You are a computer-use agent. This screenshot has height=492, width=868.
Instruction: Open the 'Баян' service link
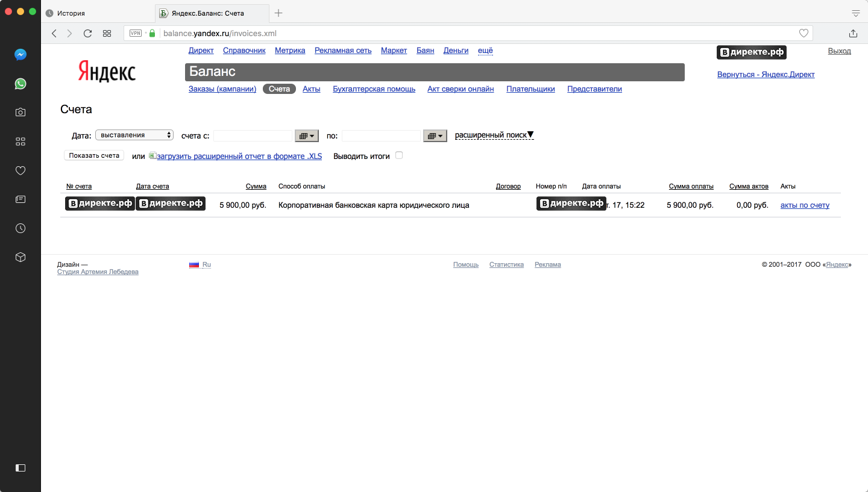(426, 51)
